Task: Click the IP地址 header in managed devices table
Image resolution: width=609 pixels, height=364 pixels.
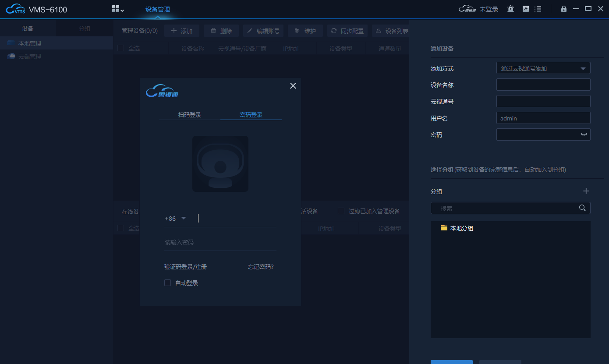Action: (x=291, y=49)
